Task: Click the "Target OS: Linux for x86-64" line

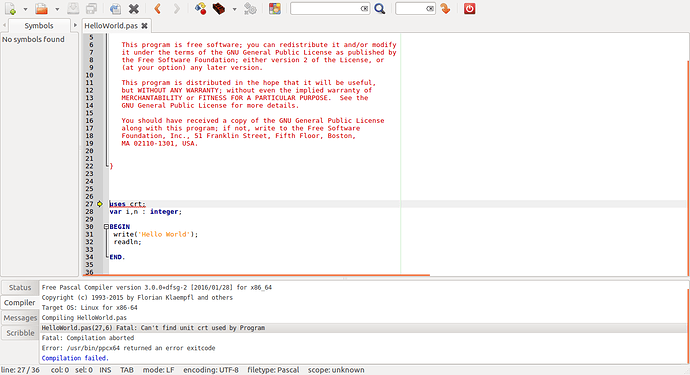Action: [x=89, y=308]
